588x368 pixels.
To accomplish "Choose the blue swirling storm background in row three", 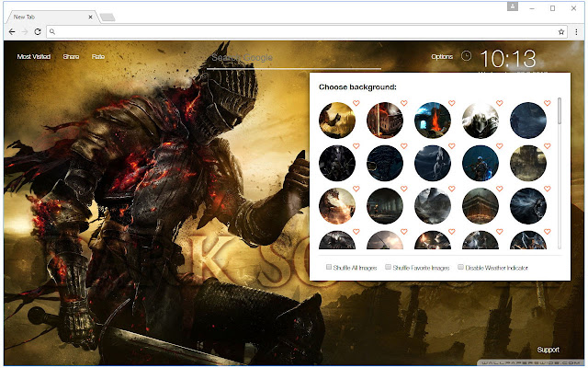I will [x=528, y=206].
